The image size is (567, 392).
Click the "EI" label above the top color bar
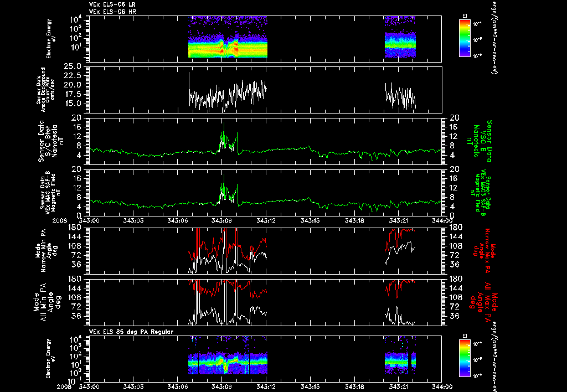point(465,16)
